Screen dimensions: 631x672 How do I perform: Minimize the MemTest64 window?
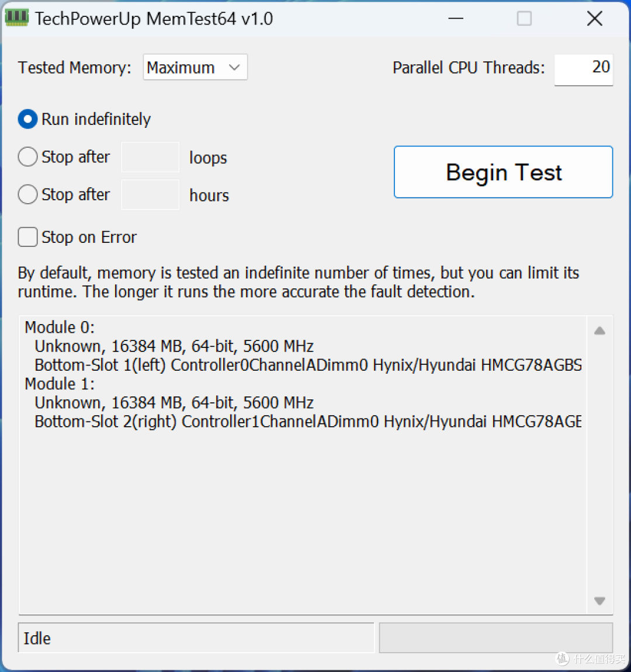click(x=456, y=19)
